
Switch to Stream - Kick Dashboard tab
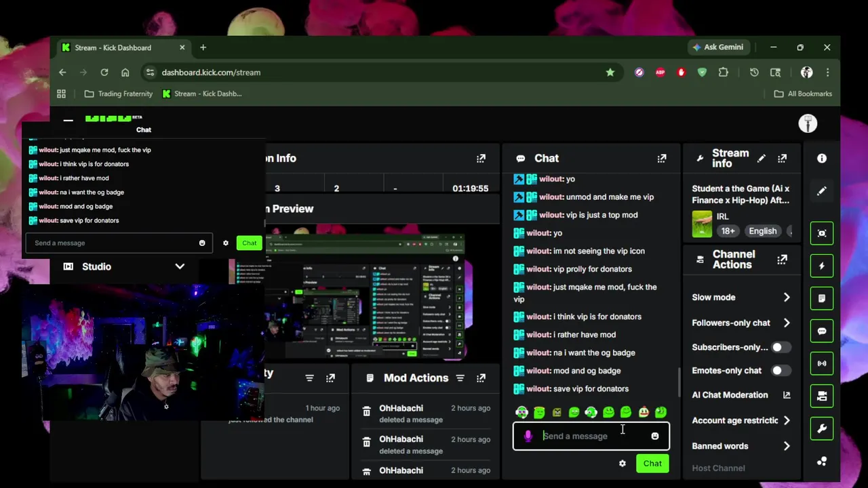coord(123,48)
